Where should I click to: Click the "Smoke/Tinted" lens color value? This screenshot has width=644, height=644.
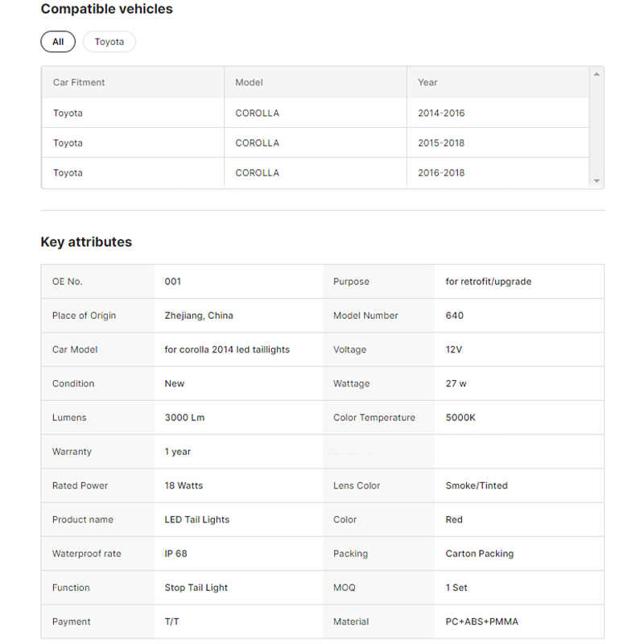coord(477,485)
